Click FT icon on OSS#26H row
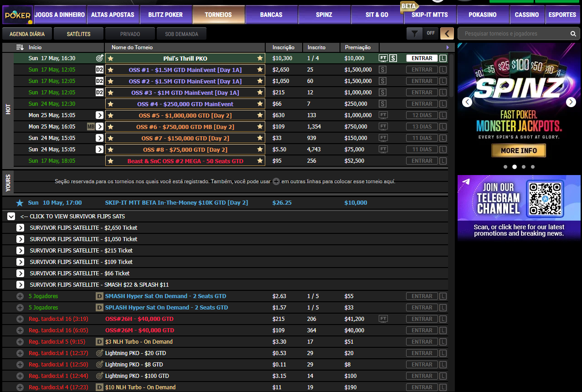582x392 pixels. point(383,319)
